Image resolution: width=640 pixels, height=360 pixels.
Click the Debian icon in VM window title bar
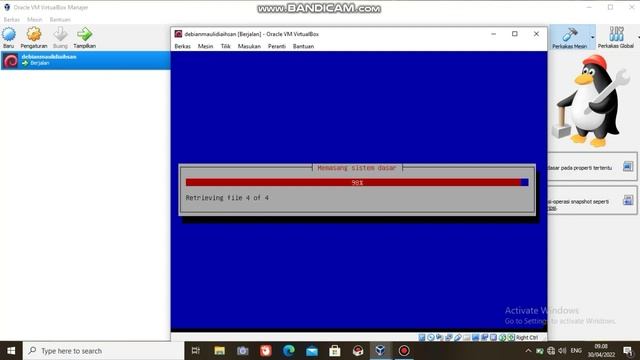point(178,34)
